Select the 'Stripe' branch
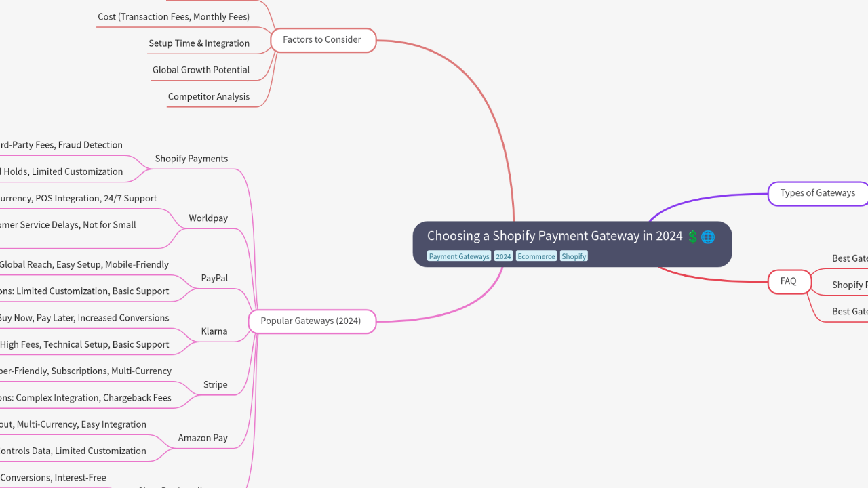Screen dimensions: 868x488 click(216, 384)
